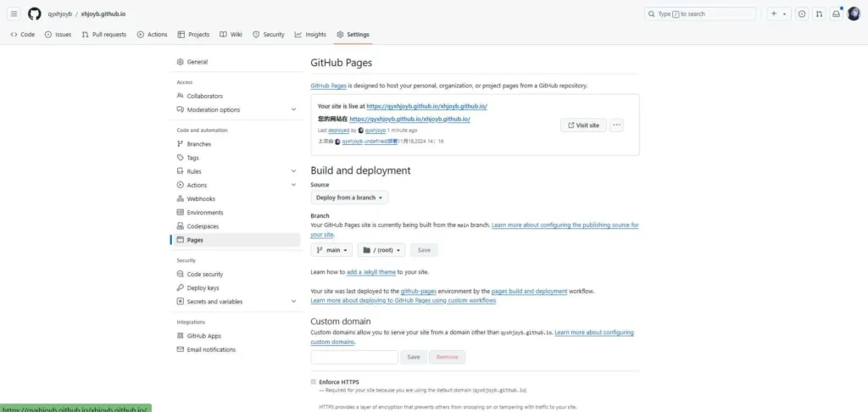Open the create new plus dropdown
Image resolution: width=868 pixels, height=412 pixels.
[778, 14]
